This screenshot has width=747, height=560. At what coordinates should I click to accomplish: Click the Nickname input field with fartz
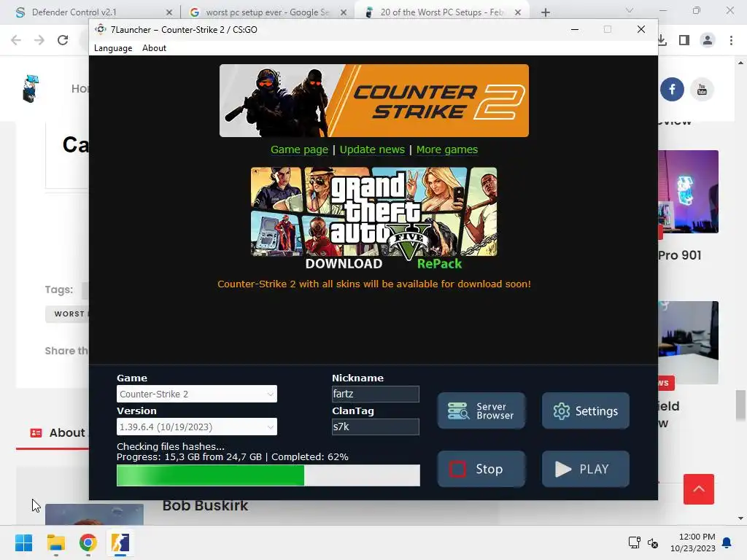pyautogui.click(x=376, y=394)
